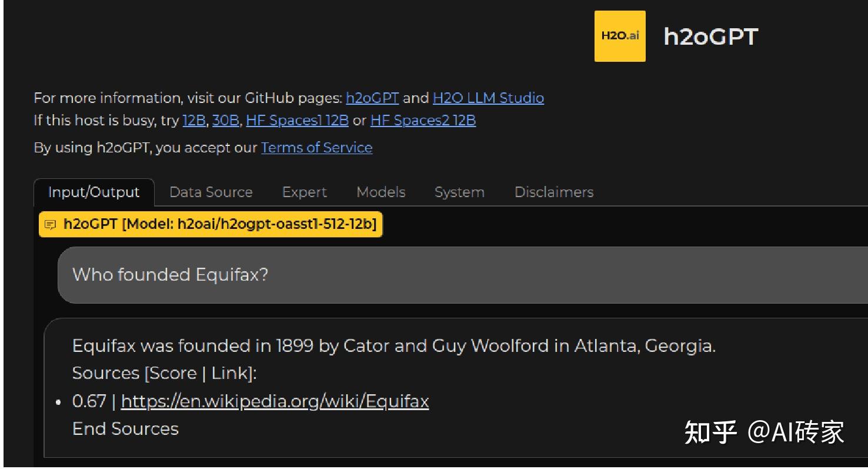Screen dimensions: 868x469
Task: Select the Input/Output tab
Action: [94, 192]
